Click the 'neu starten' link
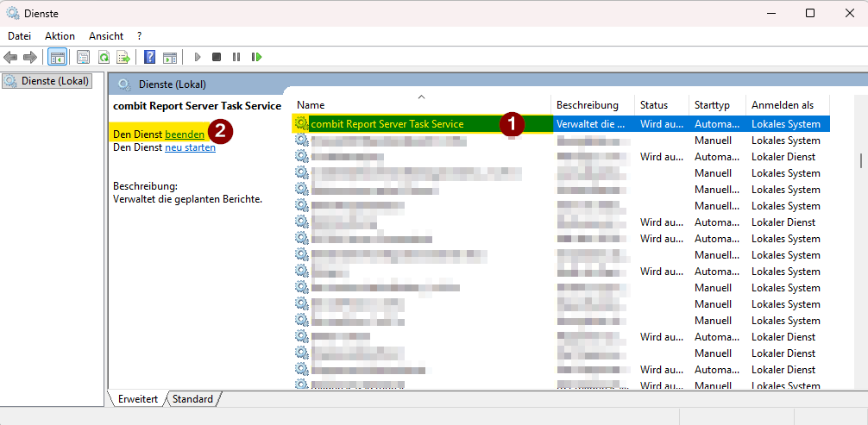Viewport: 868px width, 425px height. pos(190,147)
